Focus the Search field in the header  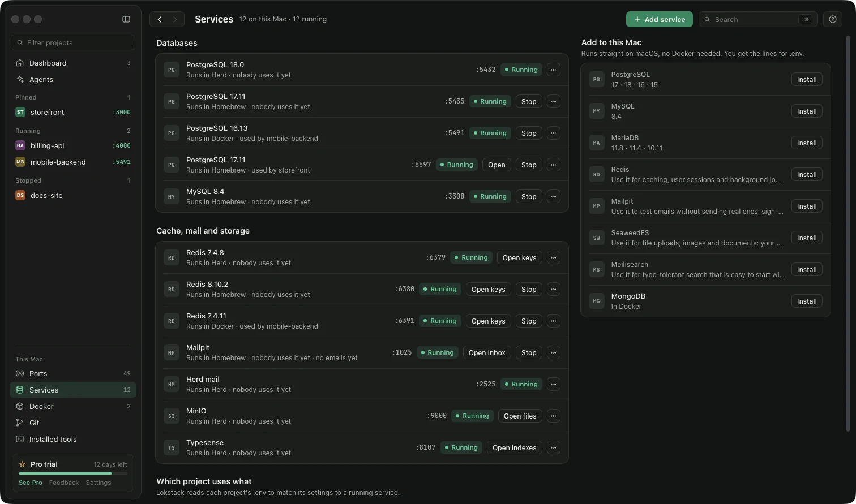pyautogui.click(x=758, y=19)
